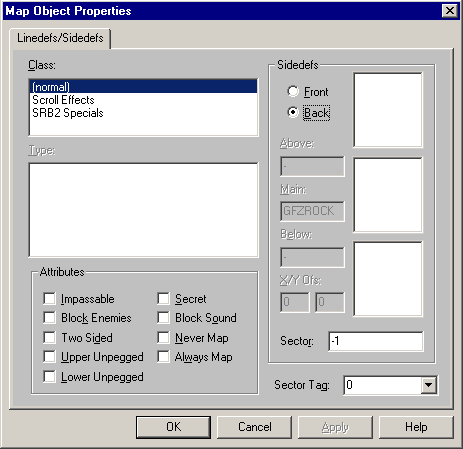Close the Map Object Properties dialog
The width and height of the screenshot is (463, 449).
(449, 11)
